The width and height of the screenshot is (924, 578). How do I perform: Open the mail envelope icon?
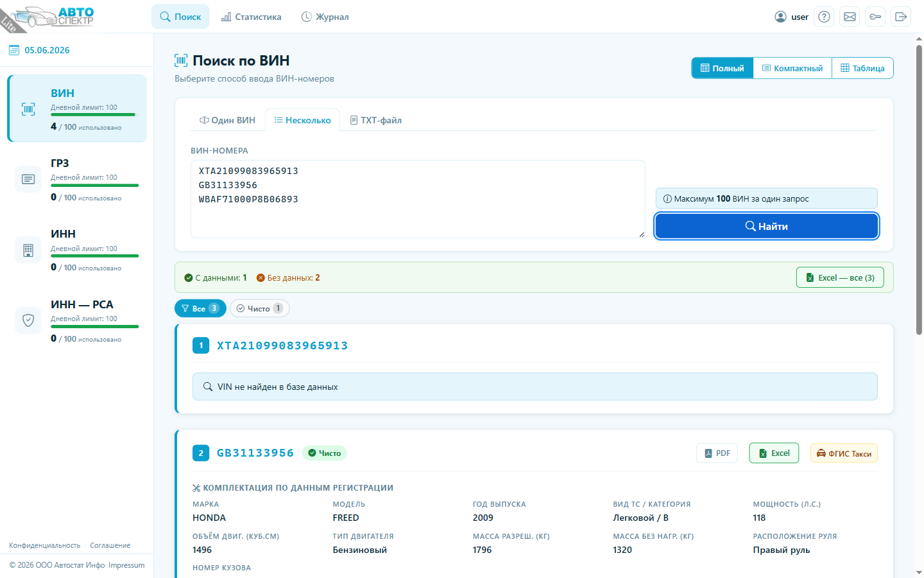click(x=850, y=17)
